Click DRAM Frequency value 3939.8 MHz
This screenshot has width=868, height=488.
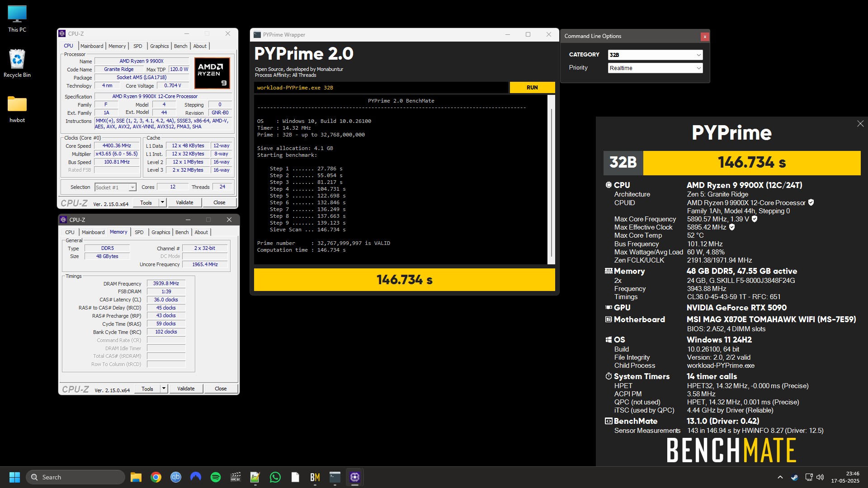166,283
